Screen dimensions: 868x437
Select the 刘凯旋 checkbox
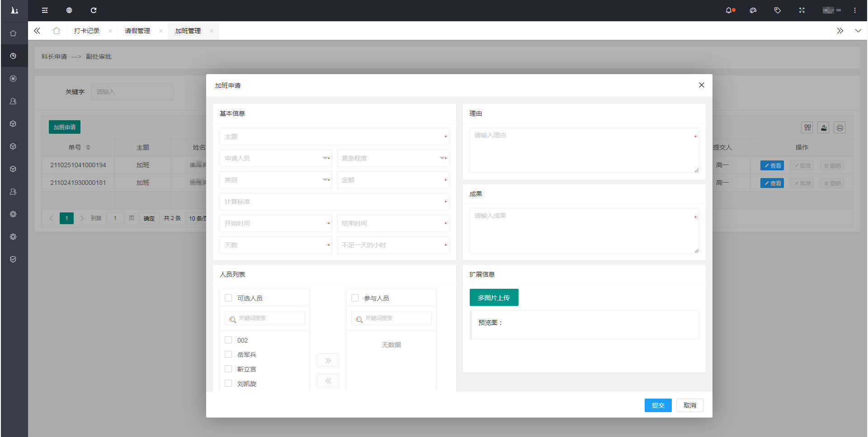pos(228,384)
